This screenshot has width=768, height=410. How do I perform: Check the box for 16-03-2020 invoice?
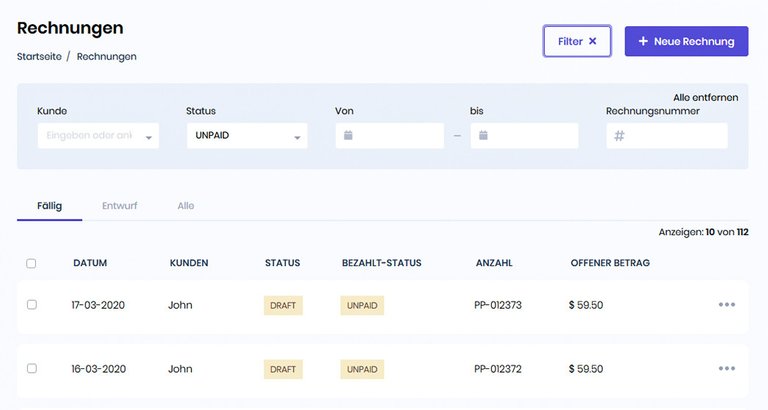pos(31,369)
